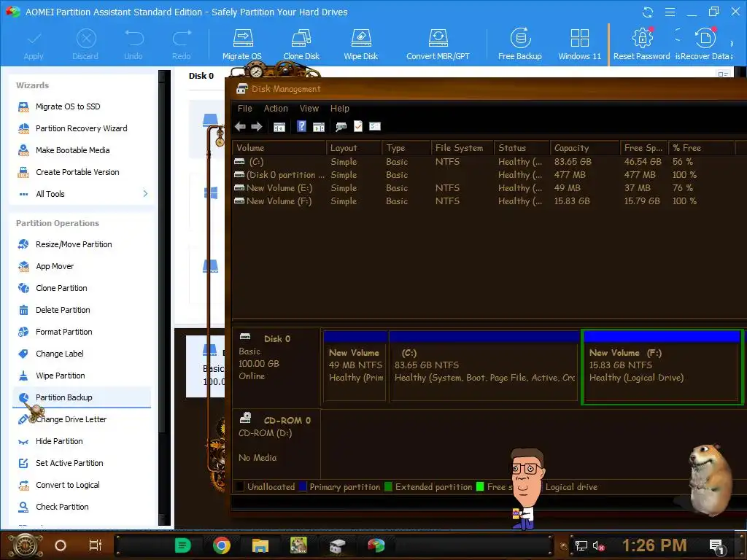Select Partition Backup
The height and width of the screenshot is (560, 747).
(82, 397)
